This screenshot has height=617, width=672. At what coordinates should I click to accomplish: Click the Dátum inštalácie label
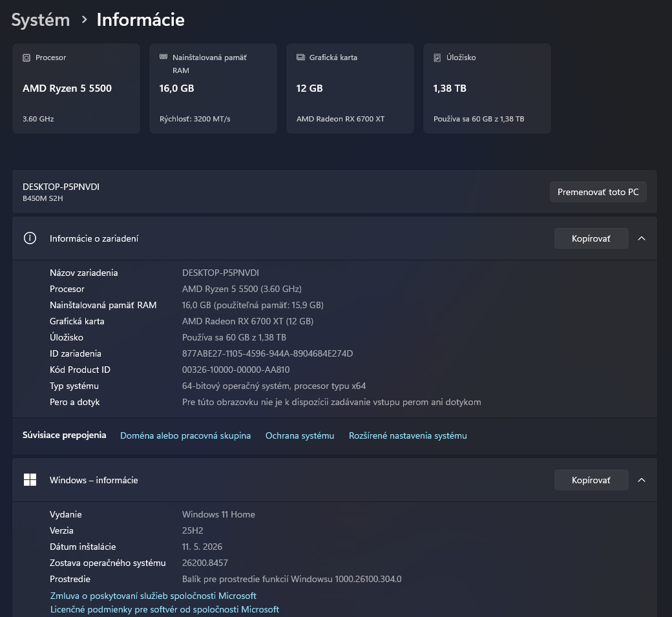coord(83,547)
